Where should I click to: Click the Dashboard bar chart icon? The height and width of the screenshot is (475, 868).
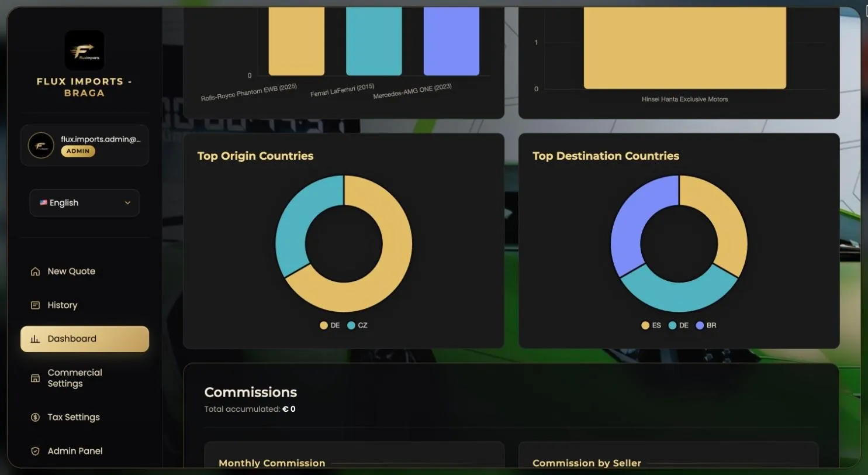pos(35,339)
